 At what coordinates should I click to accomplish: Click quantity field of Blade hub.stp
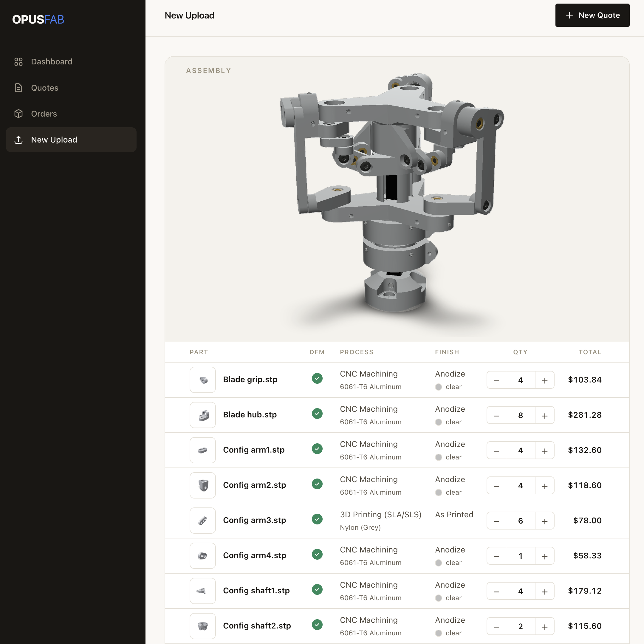[520, 415]
